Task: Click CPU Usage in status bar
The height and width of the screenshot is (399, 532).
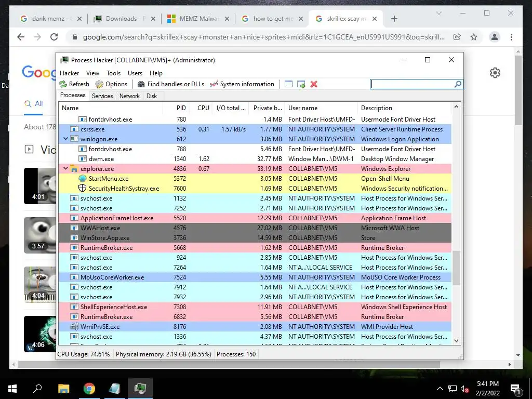Action: click(x=84, y=354)
